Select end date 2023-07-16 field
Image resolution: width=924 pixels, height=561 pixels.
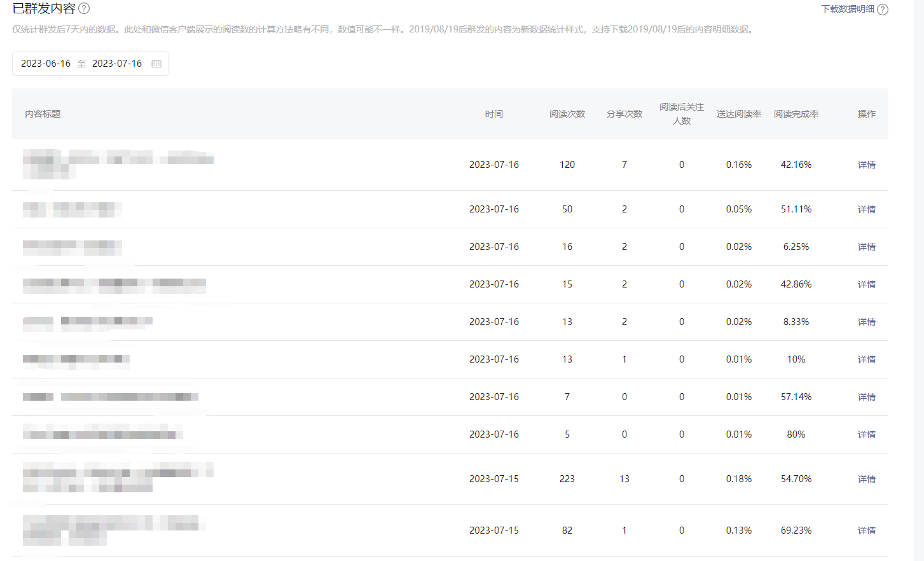(x=117, y=64)
